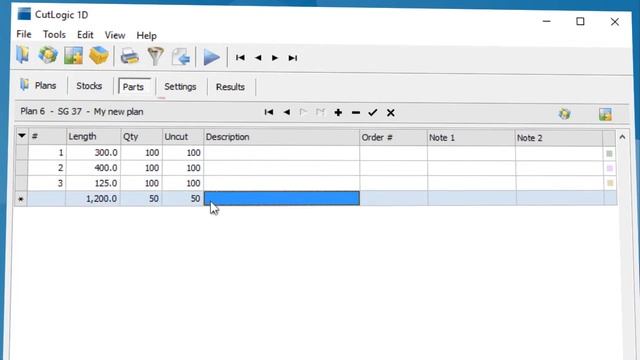The height and width of the screenshot is (360, 640).
Task: Select the 1,200.0 length cell
Action: tap(93, 198)
